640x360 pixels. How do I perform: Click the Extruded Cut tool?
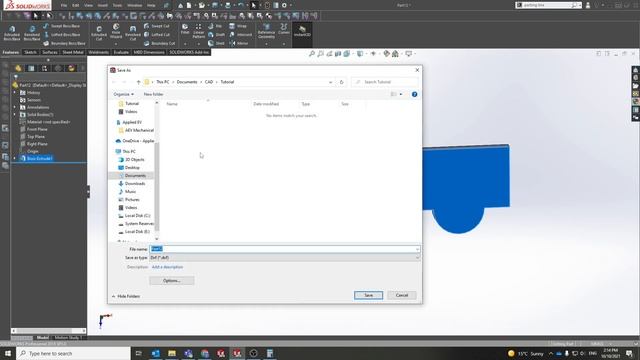[99, 33]
